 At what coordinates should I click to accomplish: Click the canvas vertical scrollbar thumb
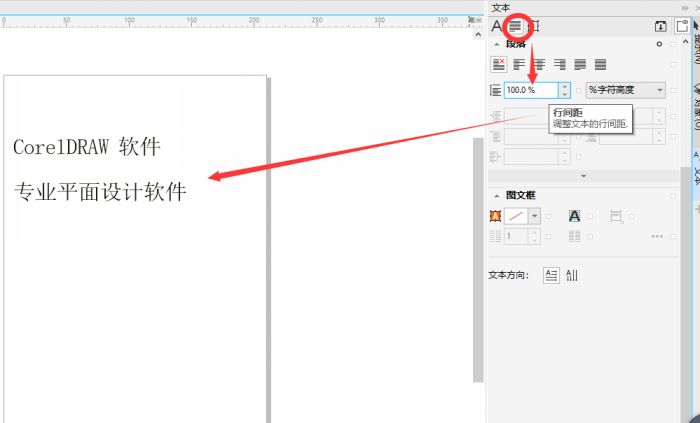point(478,260)
